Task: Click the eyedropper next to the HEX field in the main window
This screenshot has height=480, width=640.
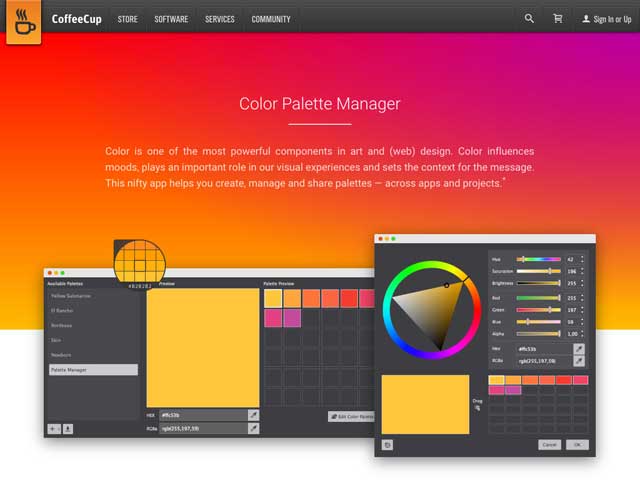Action: [253, 414]
